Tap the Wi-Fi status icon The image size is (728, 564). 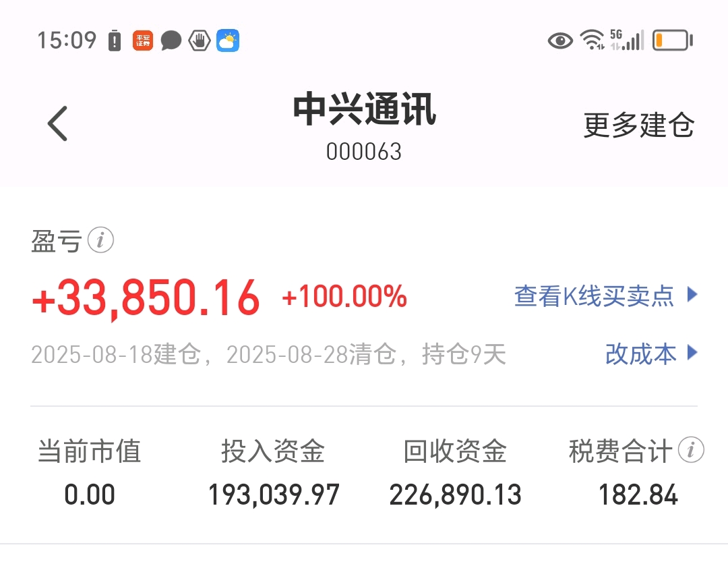pos(593,40)
